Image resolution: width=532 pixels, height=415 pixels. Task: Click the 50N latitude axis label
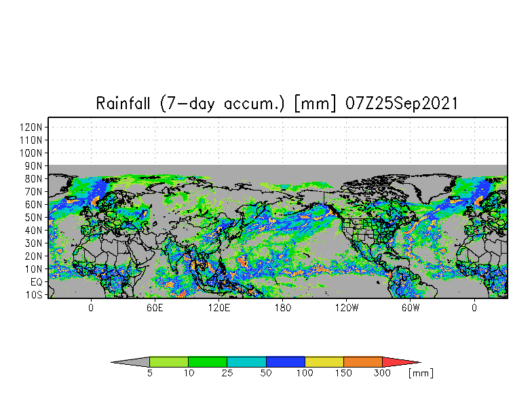tap(34, 218)
